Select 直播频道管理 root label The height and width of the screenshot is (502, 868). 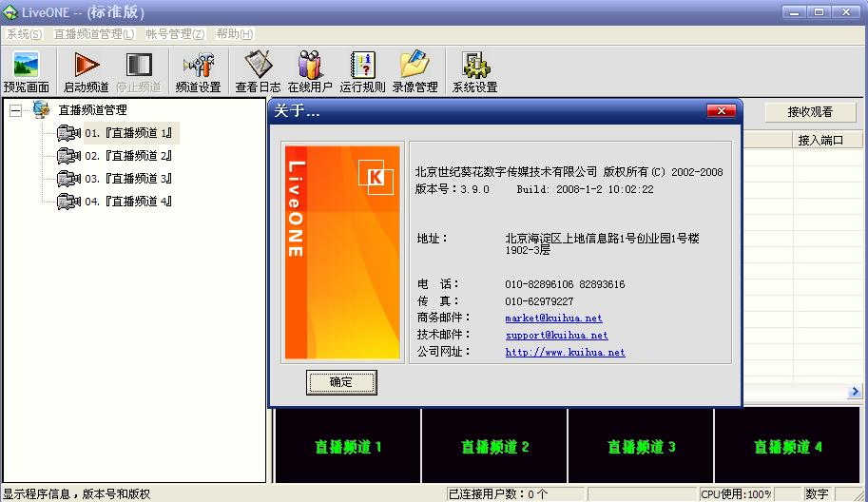click(92, 110)
